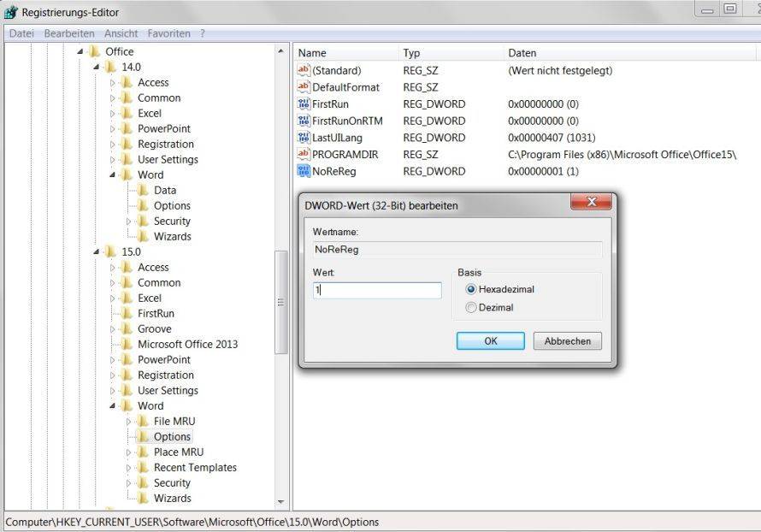
Task: Click the selected Options folder icon under 15.0
Action: pos(143,437)
